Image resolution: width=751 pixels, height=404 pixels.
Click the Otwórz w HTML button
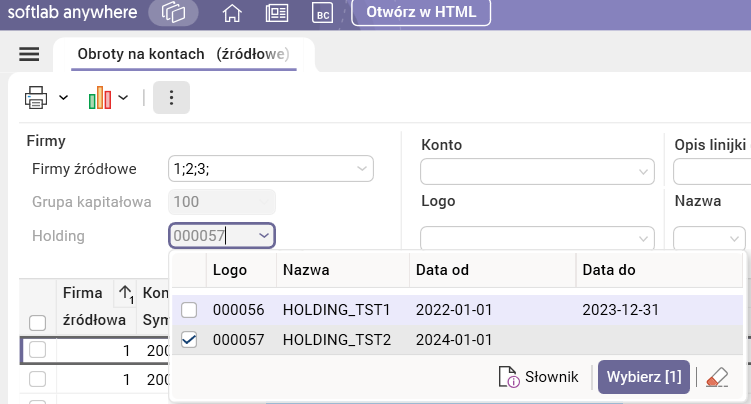coord(424,14)
